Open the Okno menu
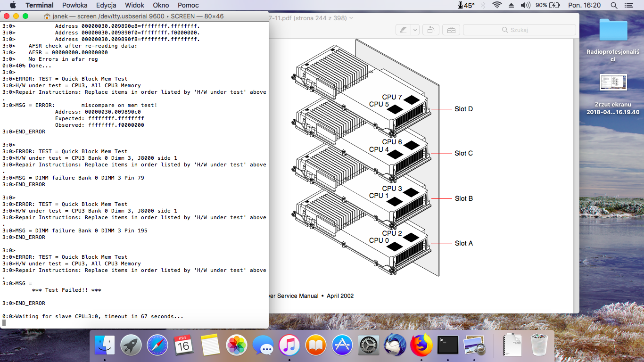The image size is (644, 362). click(162, 5)
